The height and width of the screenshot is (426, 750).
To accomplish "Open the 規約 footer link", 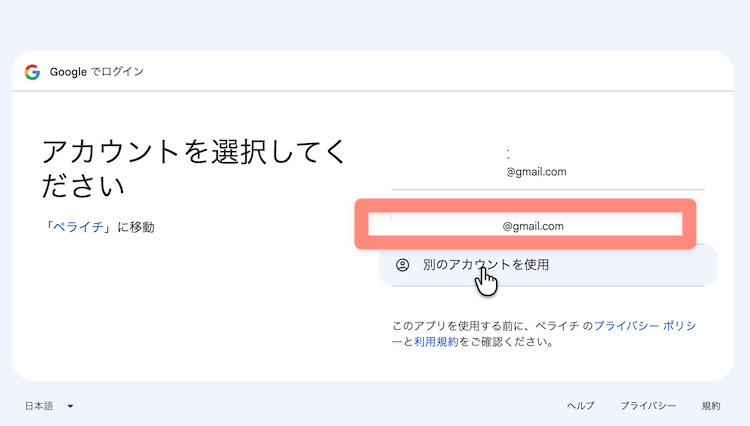I will [711, 406].
